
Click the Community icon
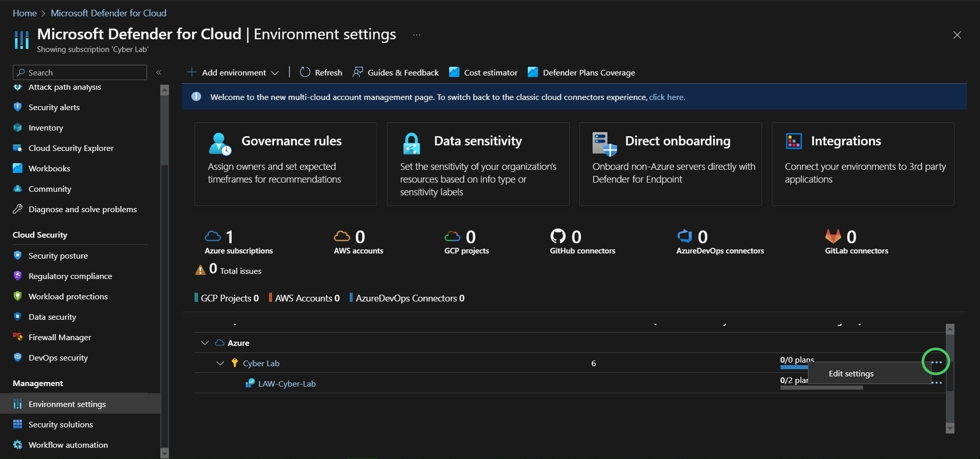18,189
